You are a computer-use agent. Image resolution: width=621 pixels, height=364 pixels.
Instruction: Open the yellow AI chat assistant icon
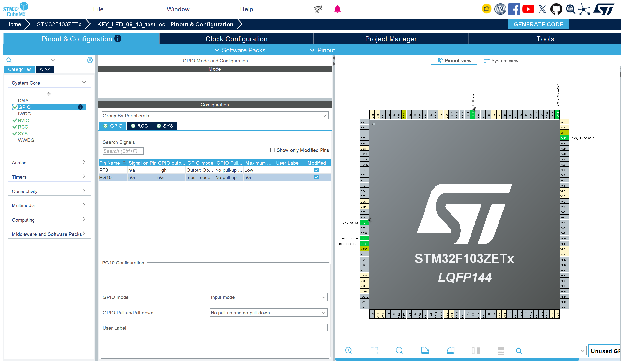(486, 9)
